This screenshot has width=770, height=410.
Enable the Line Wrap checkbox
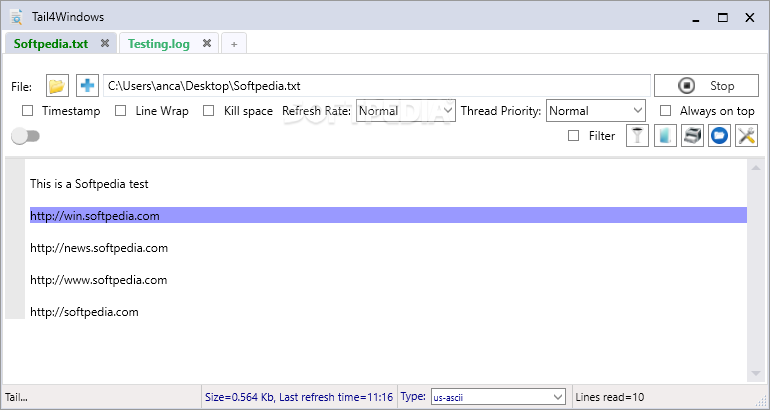click(x=120, y=111)
